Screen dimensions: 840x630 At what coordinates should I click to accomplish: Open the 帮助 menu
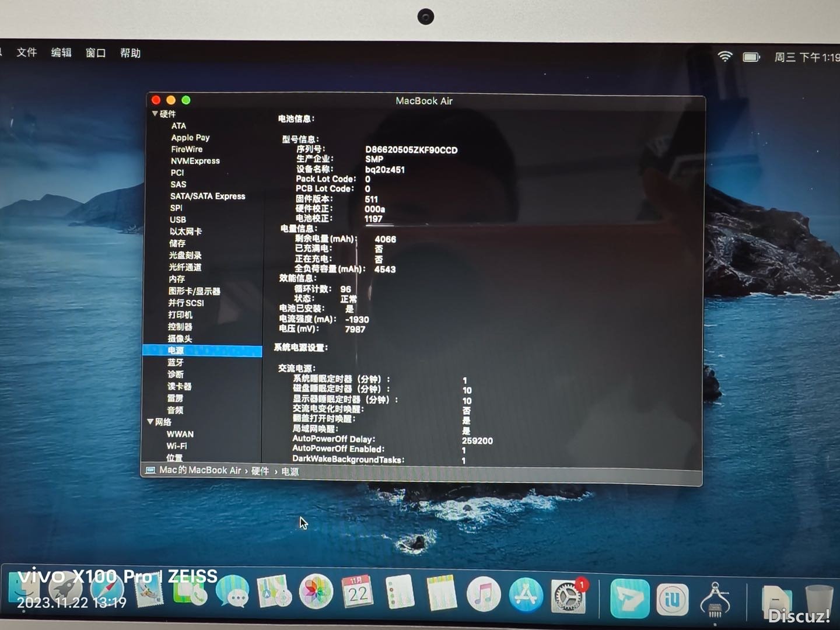(130, 53)
